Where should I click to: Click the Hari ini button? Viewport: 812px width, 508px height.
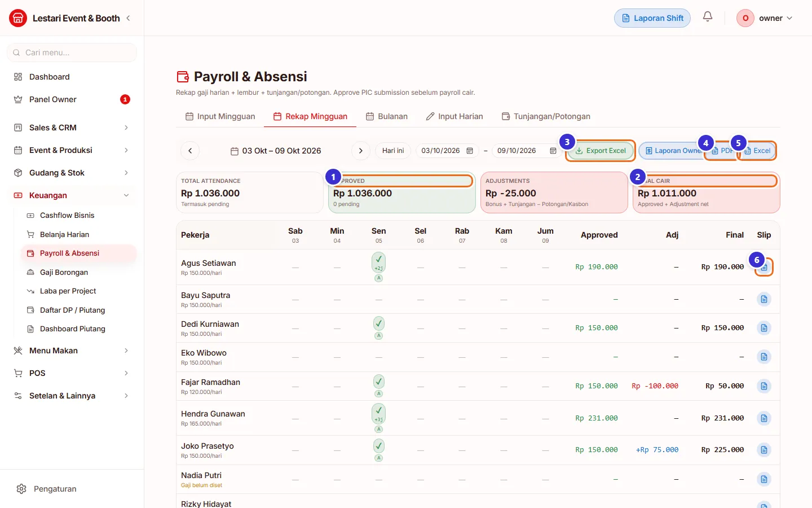click(393, 151)
